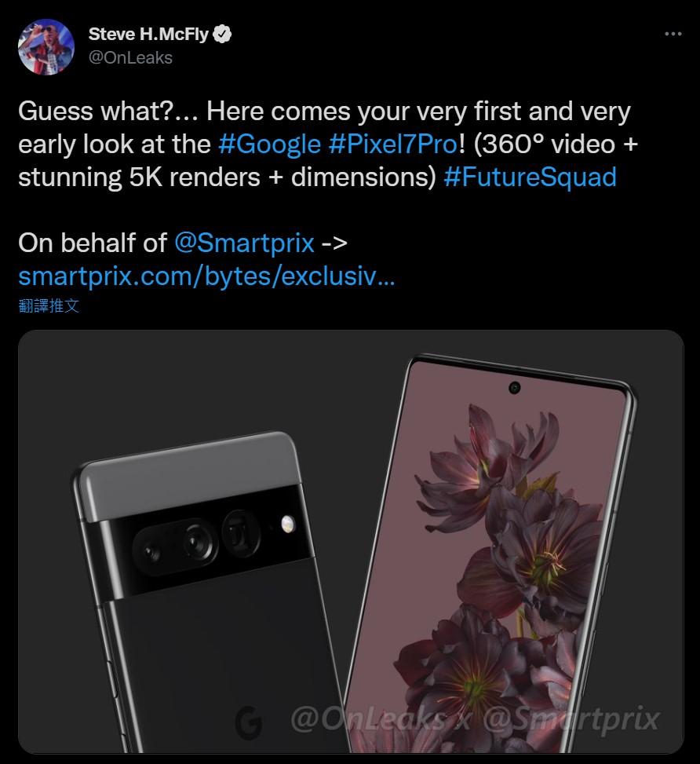This screenshot has height=764, width=700.
Task: Open the tweet's three-dot more options menu
Action: 673,35
